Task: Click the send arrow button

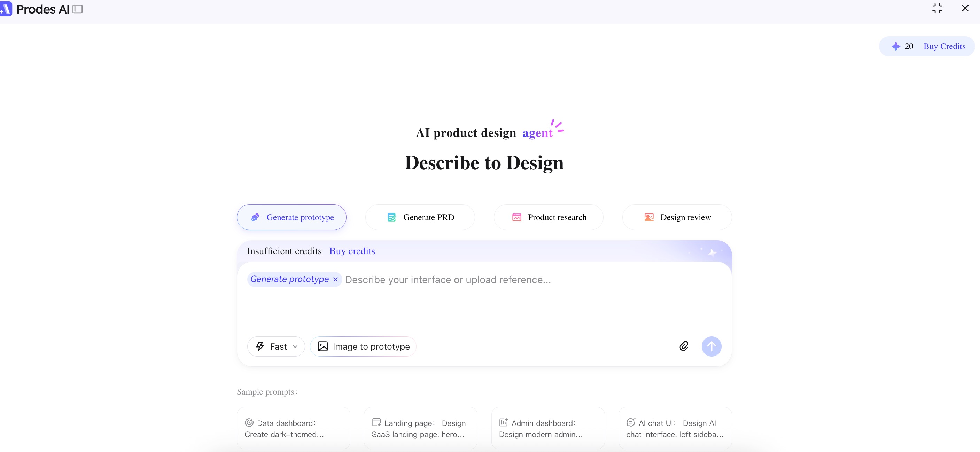Action: coord(711,346)
